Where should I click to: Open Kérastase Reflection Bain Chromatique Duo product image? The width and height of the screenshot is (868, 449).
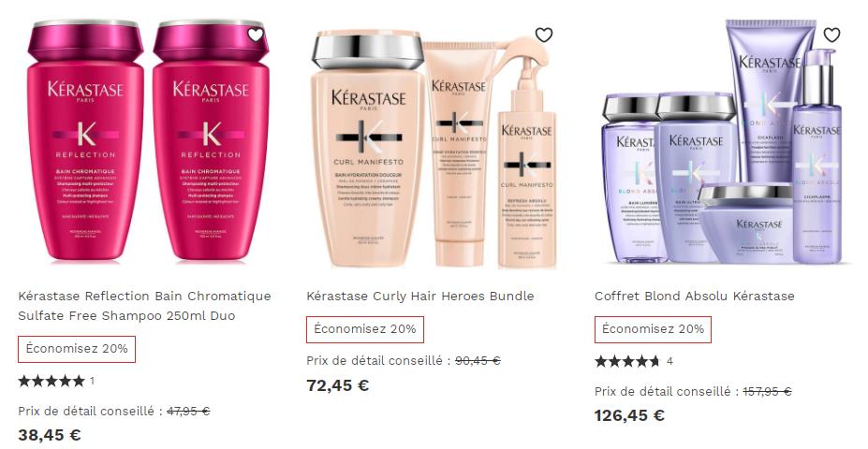[x=148, y=140]
